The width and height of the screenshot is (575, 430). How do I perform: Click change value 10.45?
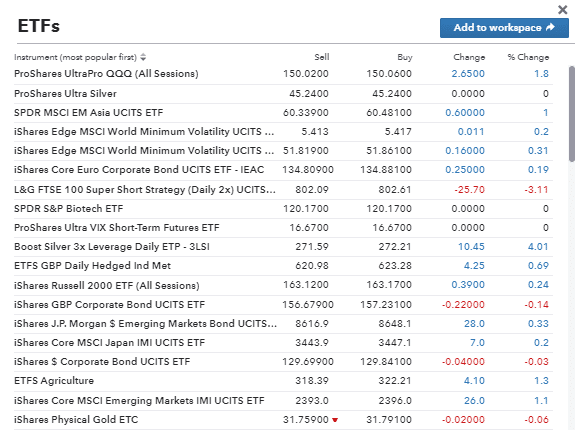[471, 247]
